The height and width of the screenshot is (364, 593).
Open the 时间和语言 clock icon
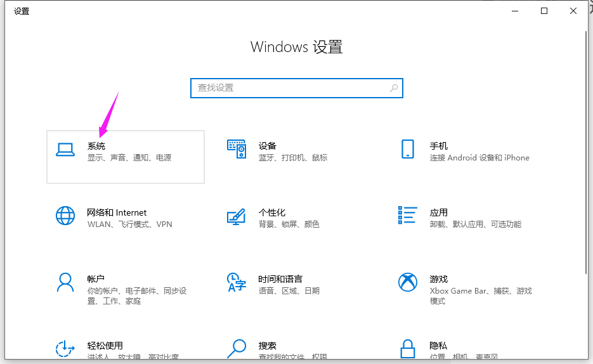click(x=237, y=282)
